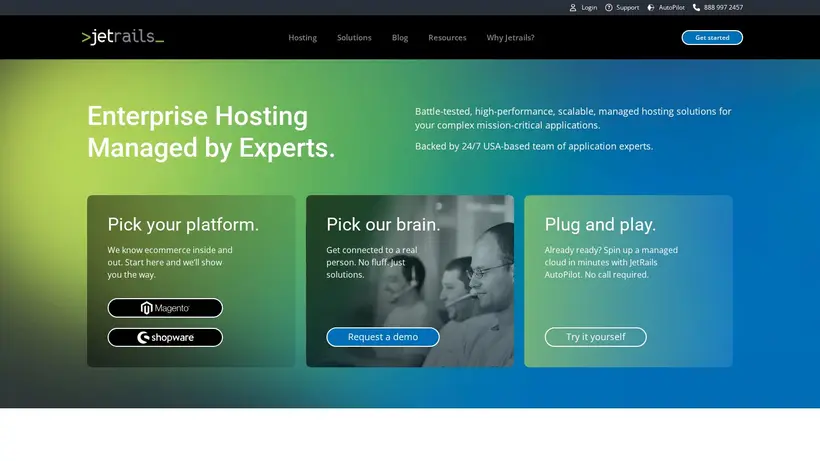Viewport: 820px width, 461px height.
Task: Click the 'Backed by 24/7 USA-based team' text
Action: point(534,146)
